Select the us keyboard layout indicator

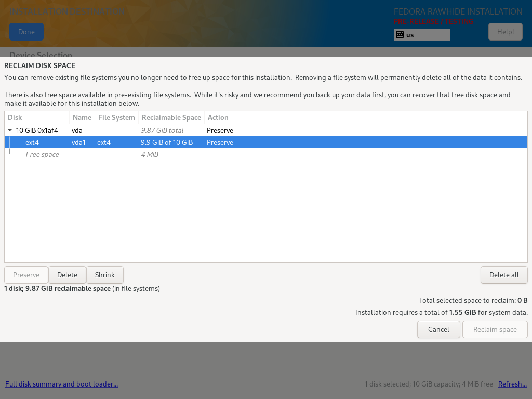point(422,35)
